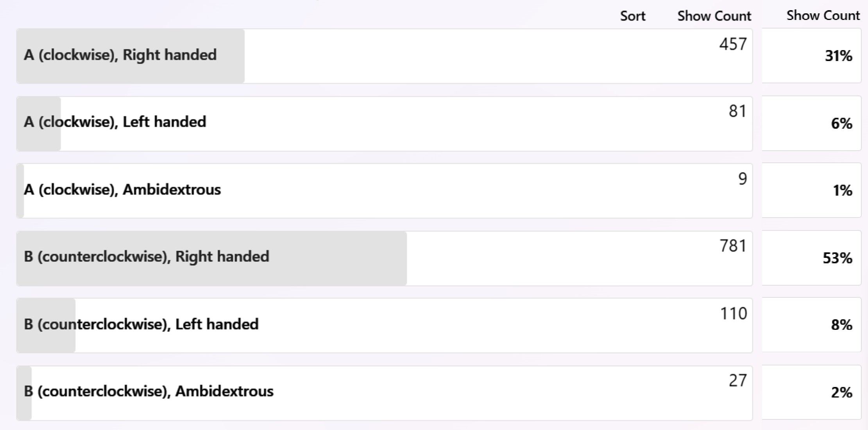868x430 pixels.
Task: Click the 8% percentage cell
Action: pyautogui.click(x=812, y=325)
